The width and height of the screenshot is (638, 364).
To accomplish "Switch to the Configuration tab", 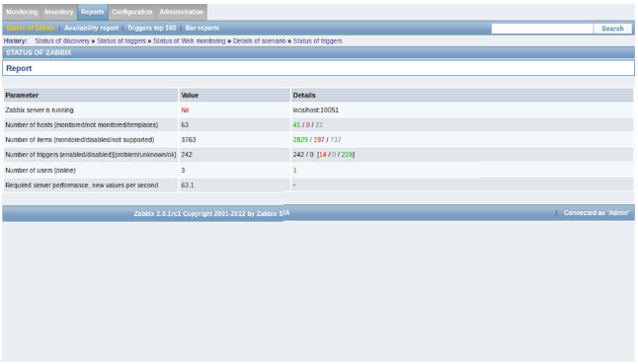I will click(131, 12).
